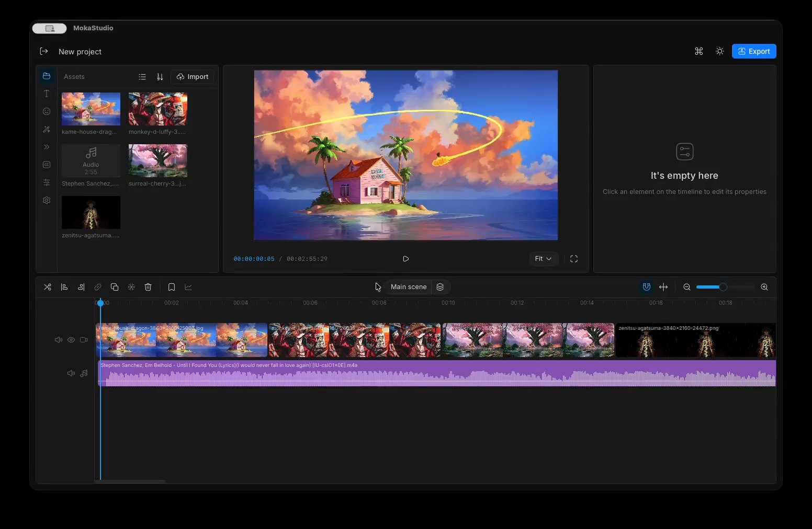Select the Stephen Sanchez audio asset
Image resolution: width=812 pixels, height=529 pixels.
click(x=91, y=160)
